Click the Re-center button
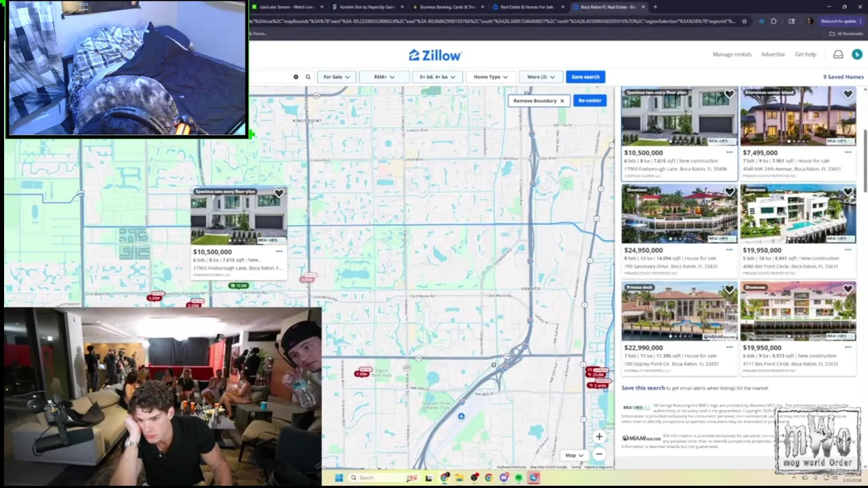 tap(589, 100)
